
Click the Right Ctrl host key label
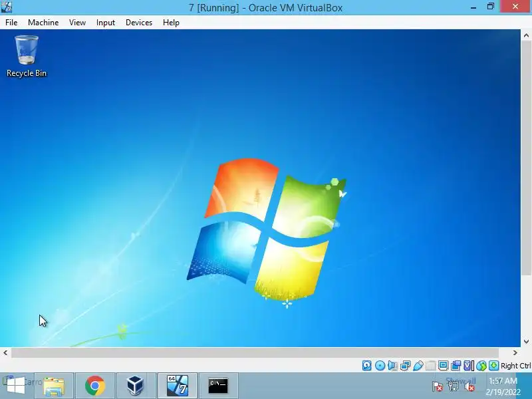[x=516, y=366]
